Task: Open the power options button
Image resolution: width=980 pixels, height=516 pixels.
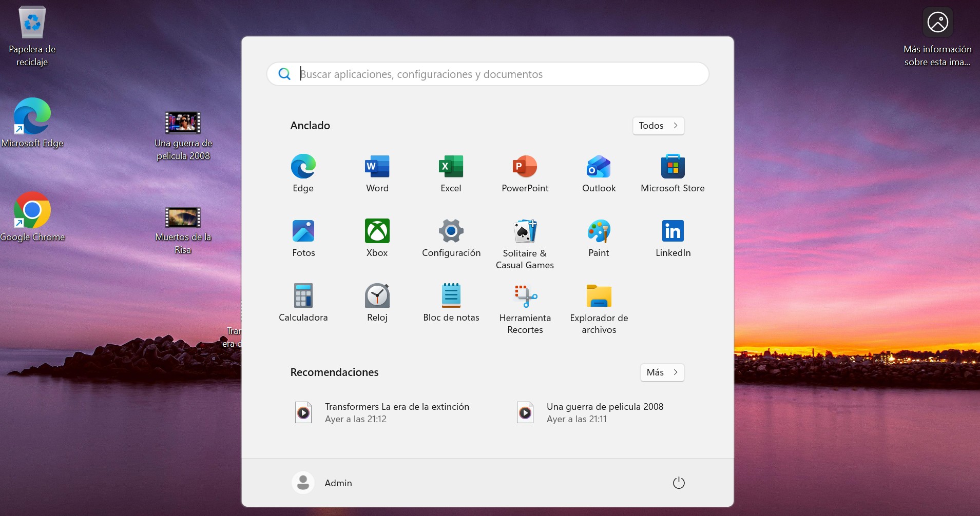Action: 679,483
